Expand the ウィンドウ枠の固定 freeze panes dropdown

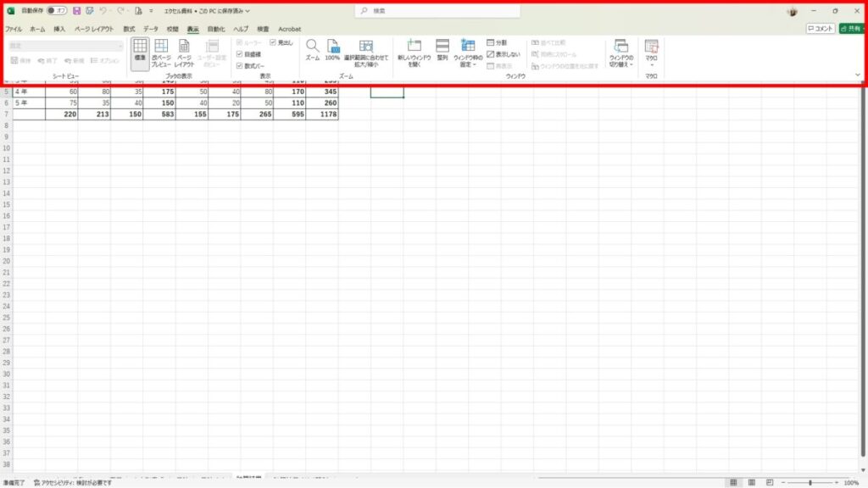click(468, 53)
